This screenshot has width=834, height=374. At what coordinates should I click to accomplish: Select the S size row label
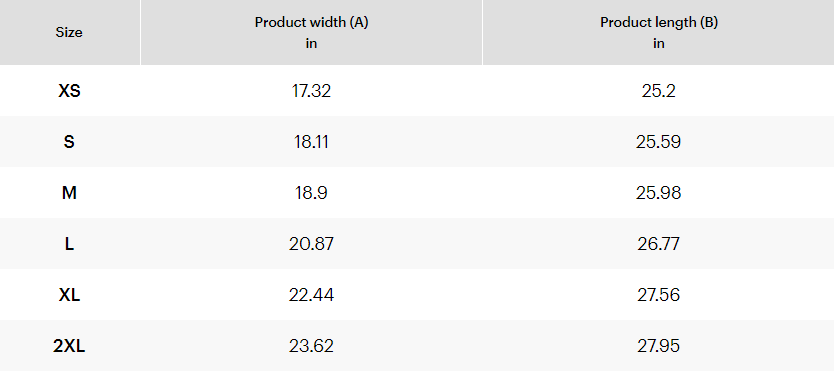(x=69, y=142)
